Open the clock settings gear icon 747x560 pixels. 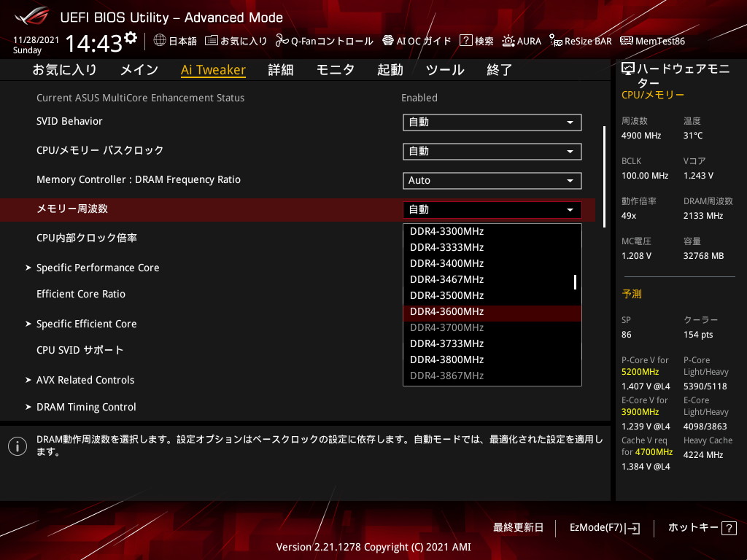pos(131,37)
